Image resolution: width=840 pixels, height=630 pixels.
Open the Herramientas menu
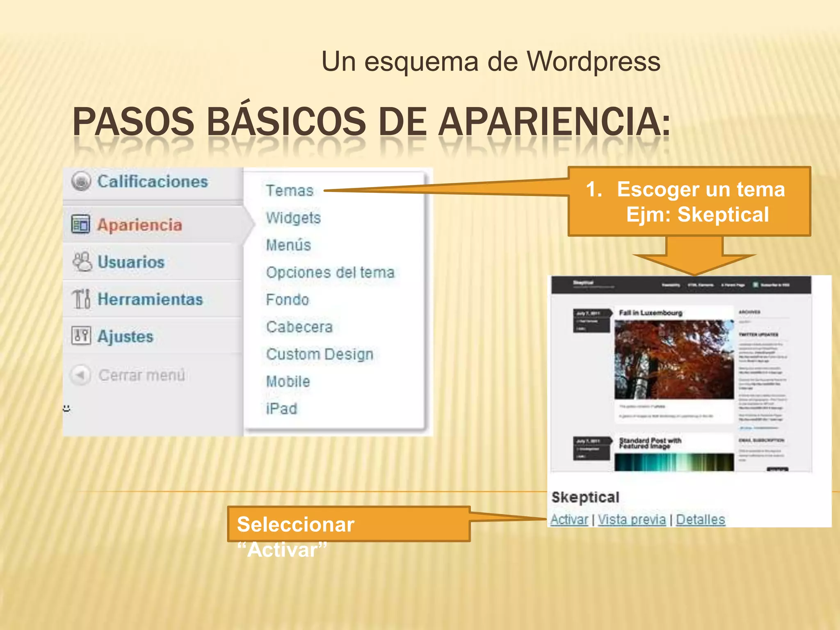(150, 299)
